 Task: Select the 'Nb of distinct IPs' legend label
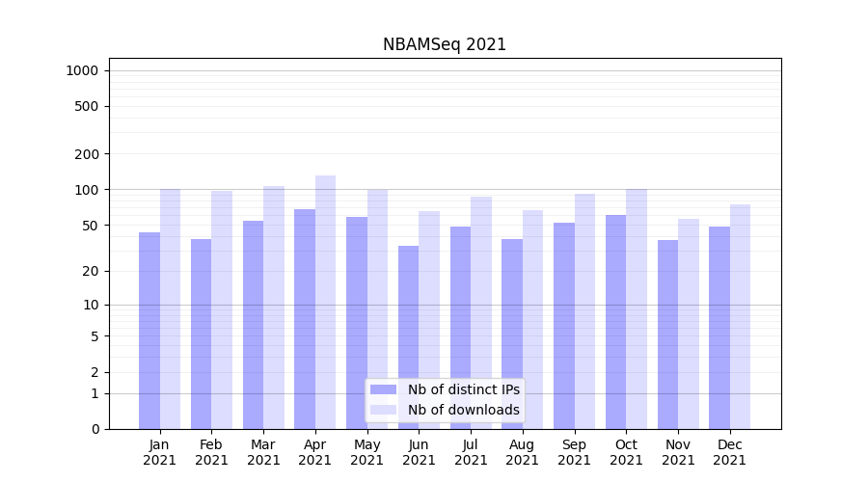(463, 389)
